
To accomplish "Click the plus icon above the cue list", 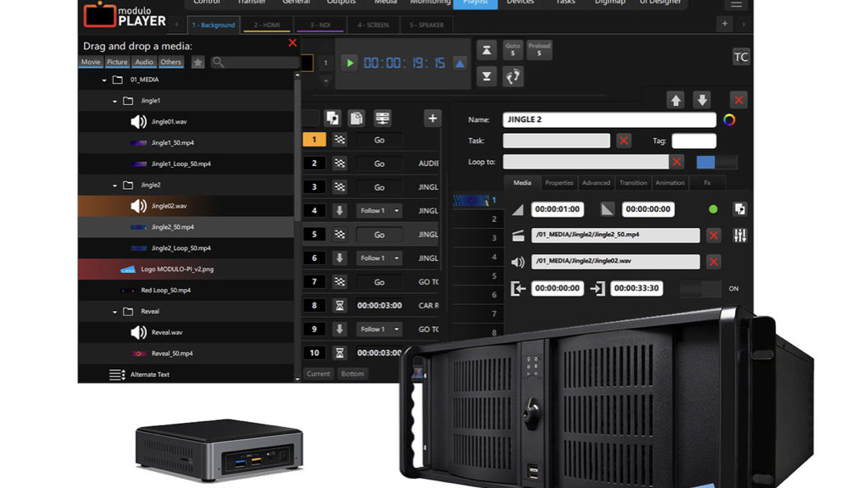I will click(x=432, y=119).
